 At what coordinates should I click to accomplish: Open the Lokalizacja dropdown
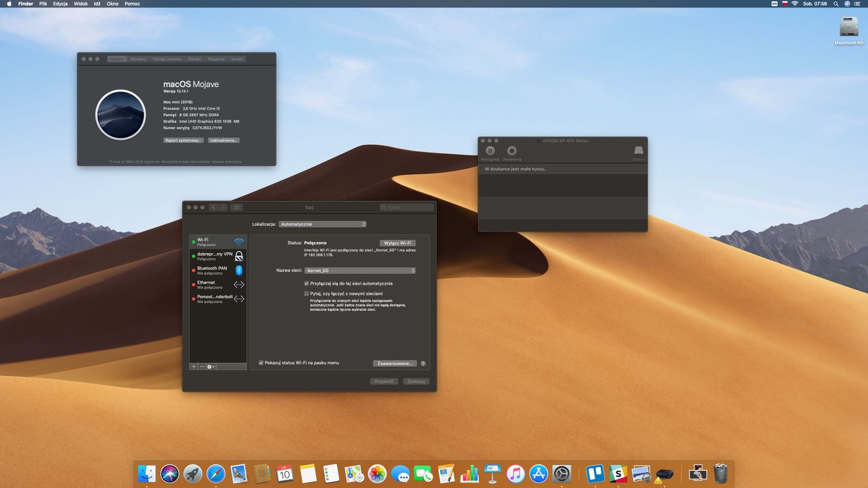point(323,224)
